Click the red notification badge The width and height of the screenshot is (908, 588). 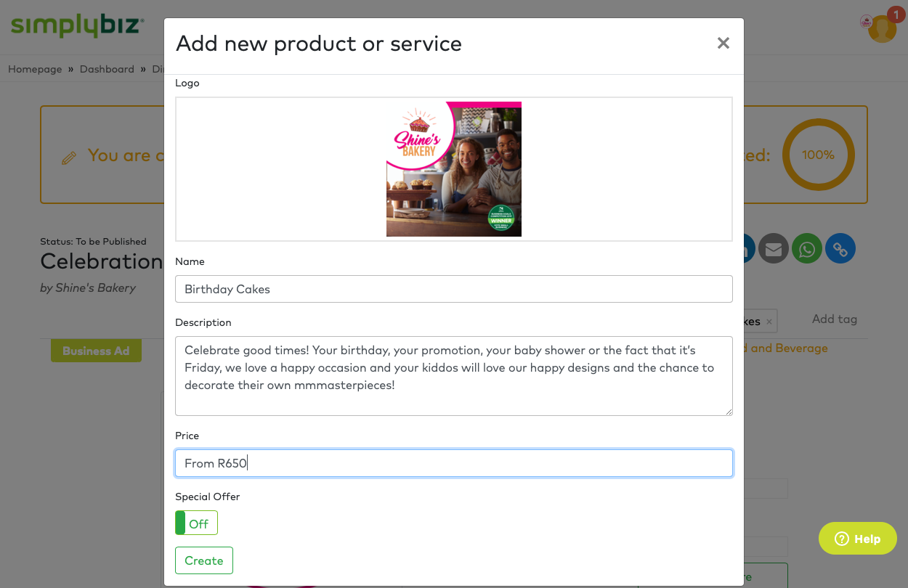tap(894, 15)
